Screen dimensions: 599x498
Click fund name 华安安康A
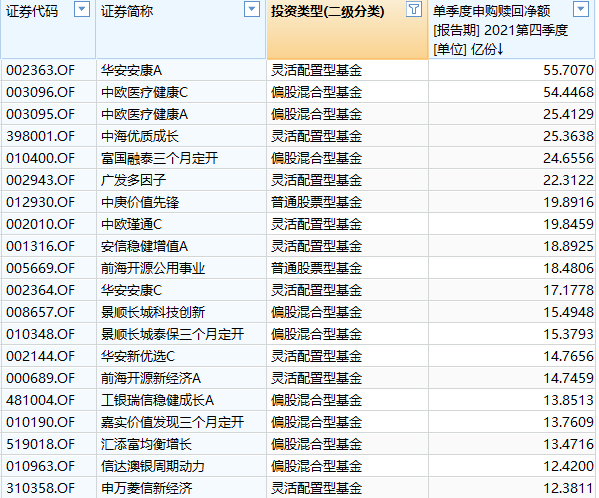[131, 70]
